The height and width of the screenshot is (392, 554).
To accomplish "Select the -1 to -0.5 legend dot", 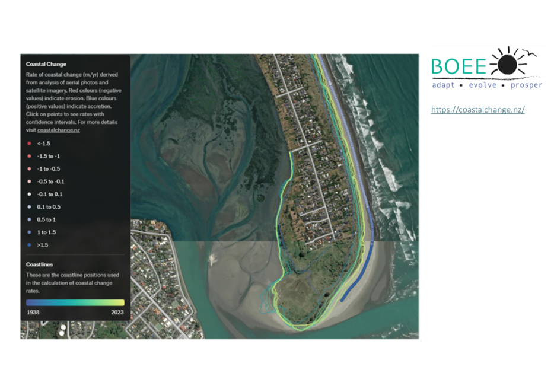I will click(29, 169).
